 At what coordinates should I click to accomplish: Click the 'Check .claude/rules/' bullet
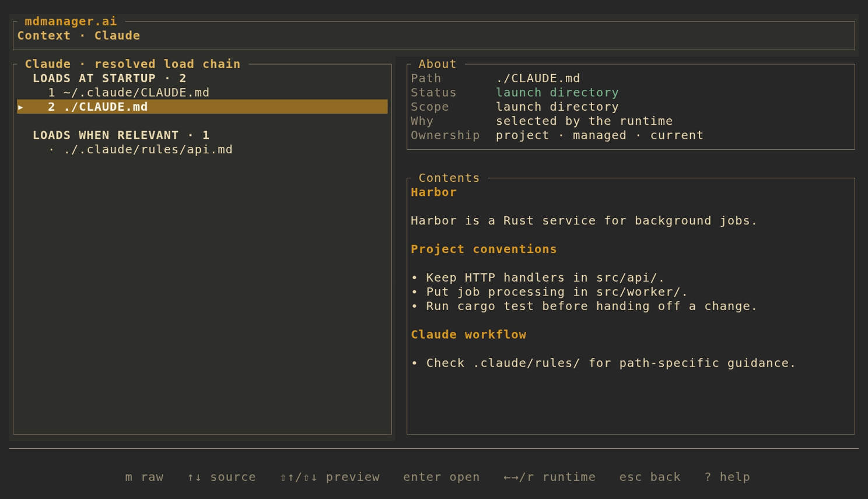pos(603,363)
